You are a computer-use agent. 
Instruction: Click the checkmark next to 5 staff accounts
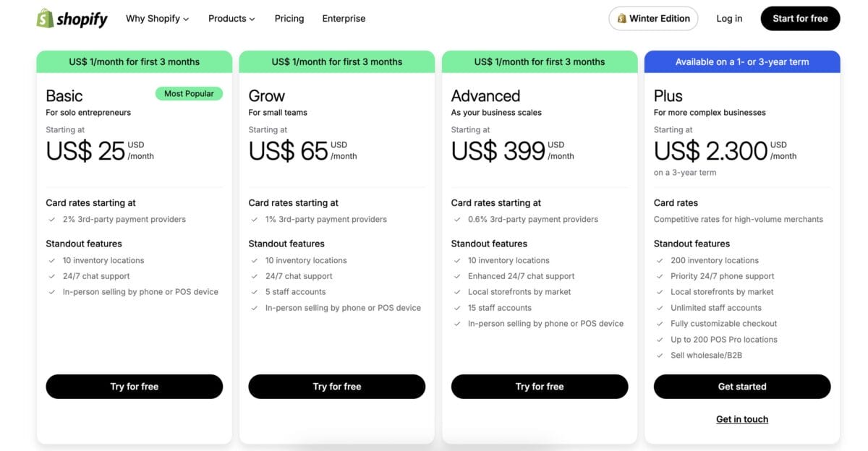254,292
